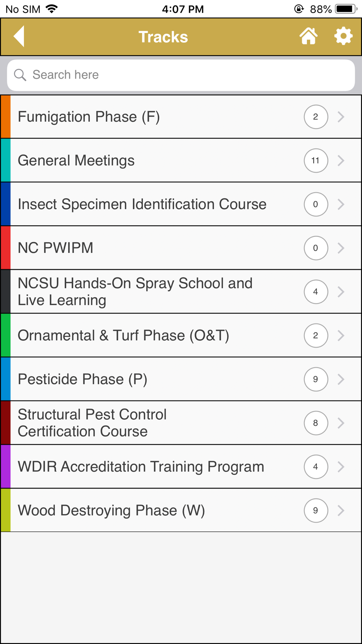Open WDIR Accreditation Training Program

click(141, 467)
